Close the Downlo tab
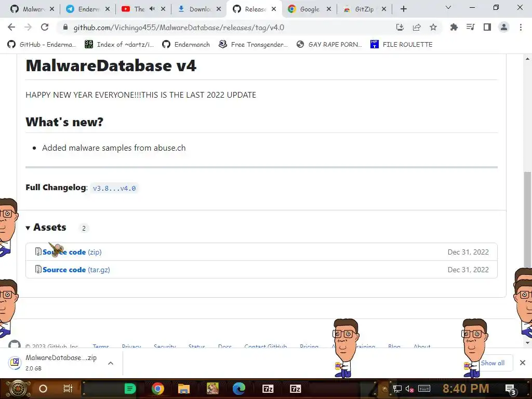Image resolution: width=532 pixels, height=399 pixels. [x=219, y=9]
